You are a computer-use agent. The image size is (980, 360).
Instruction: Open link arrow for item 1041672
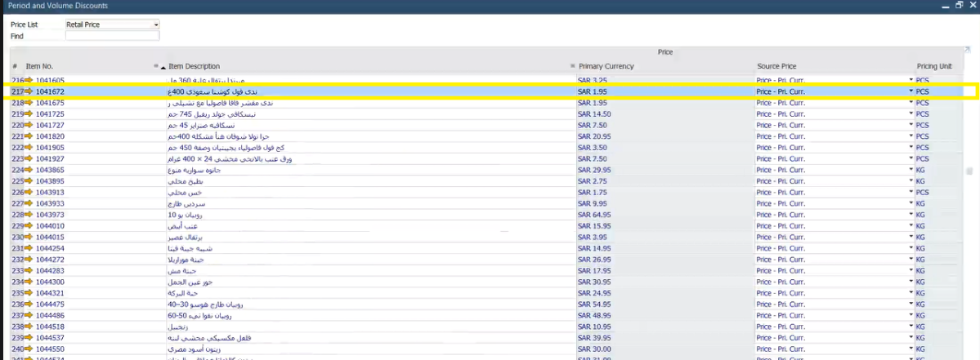click(28, 91)
